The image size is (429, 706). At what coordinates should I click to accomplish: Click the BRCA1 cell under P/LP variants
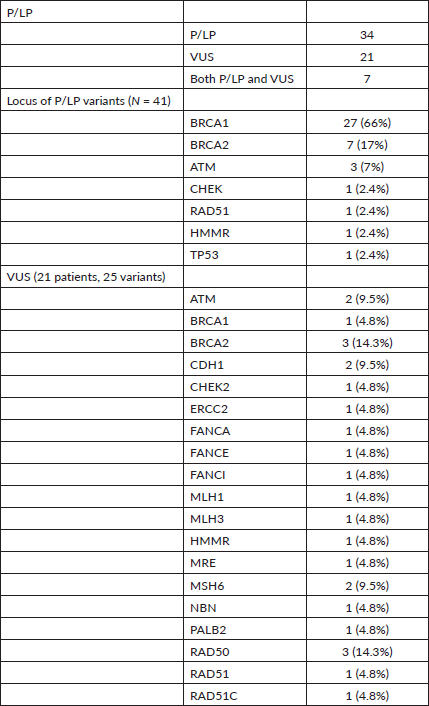point(245,122)
